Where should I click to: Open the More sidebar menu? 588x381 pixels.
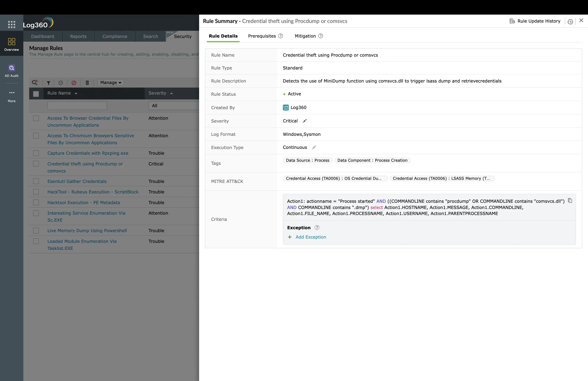pyautogui.click(x=12, y=97)
